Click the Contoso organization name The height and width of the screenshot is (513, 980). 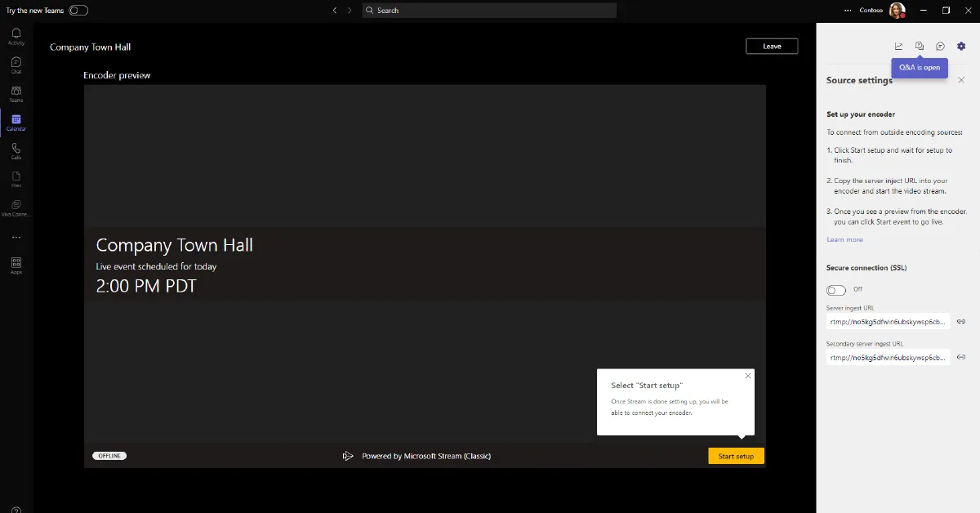tap(871, 11)
